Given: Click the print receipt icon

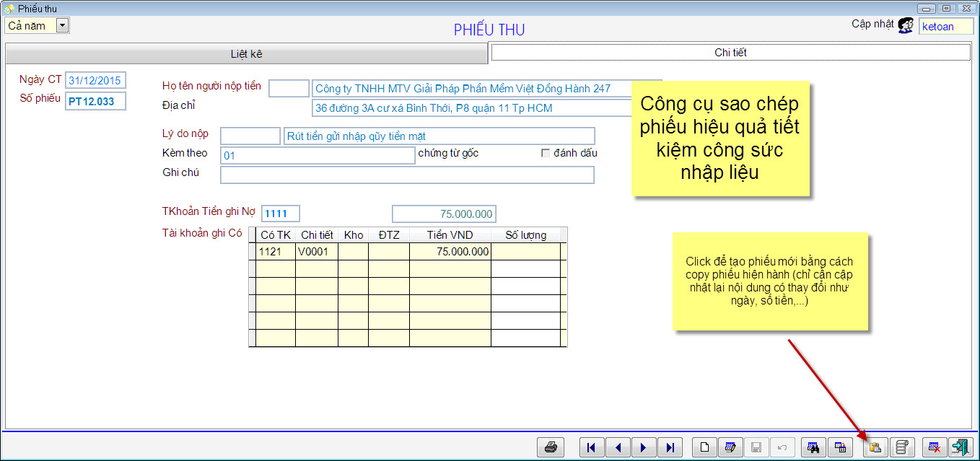Looking at the screenshot, I should [551, 447].
